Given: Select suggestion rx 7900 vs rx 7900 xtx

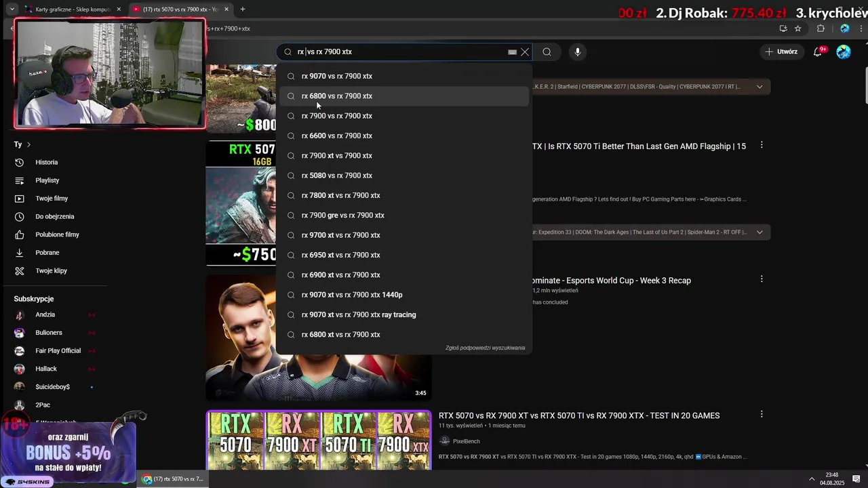Looking at the screenshot, I should [x=403, y=116].
